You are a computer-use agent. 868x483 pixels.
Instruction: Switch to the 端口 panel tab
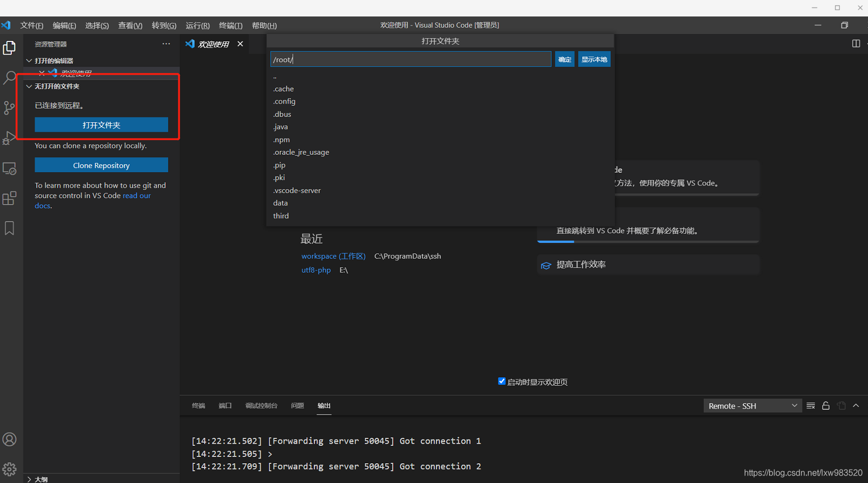coord(225,405)
